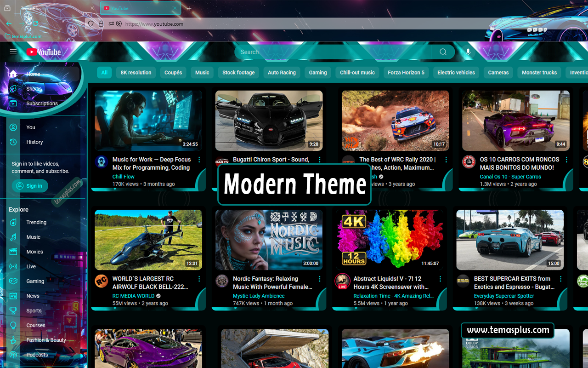The image size is (588, 368).
Task: View site security via the padlock
Action: pyautogui.click(x=101, y=24)
